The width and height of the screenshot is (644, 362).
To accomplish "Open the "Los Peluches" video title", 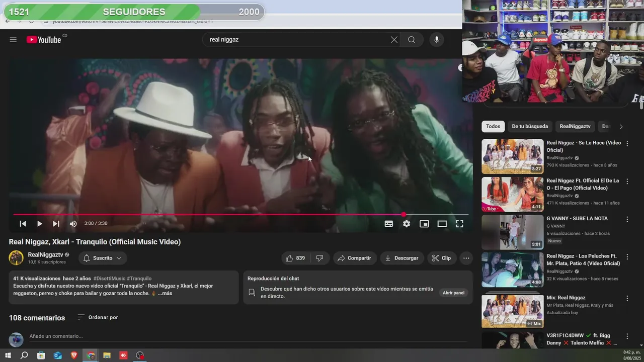I will pyautogui.click(x=583, y=259).
